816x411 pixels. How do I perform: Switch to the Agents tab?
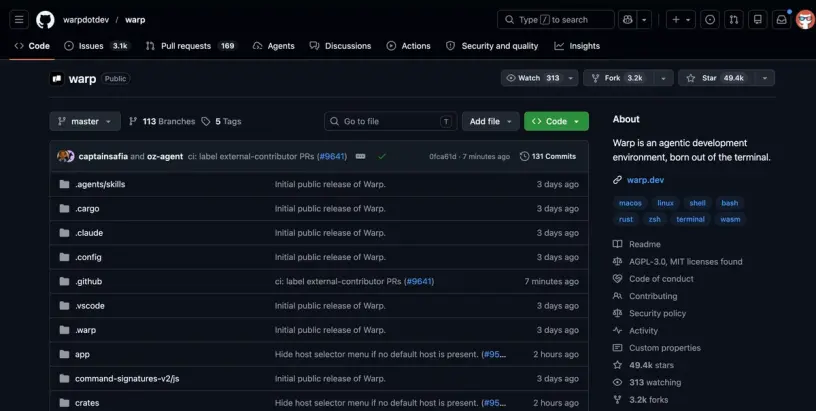[274, 46]
